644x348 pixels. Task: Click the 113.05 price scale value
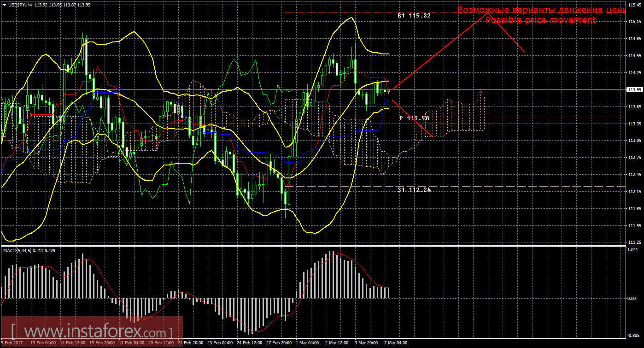635,141
